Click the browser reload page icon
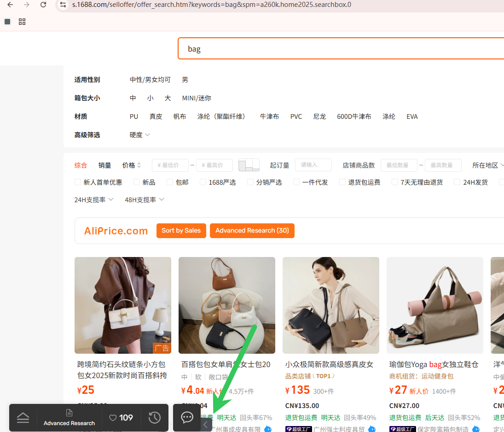This screenshot has height=432, width=504. tap(43, 5)
